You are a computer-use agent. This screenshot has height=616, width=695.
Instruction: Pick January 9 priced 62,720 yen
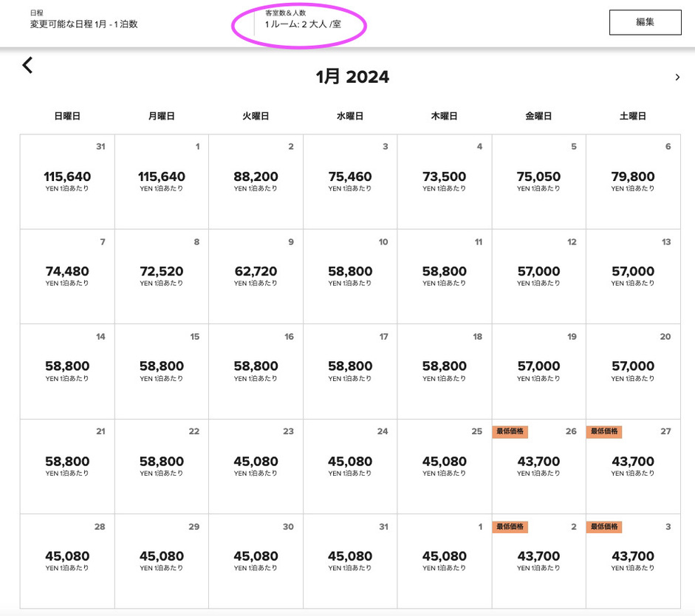(256, 276)
